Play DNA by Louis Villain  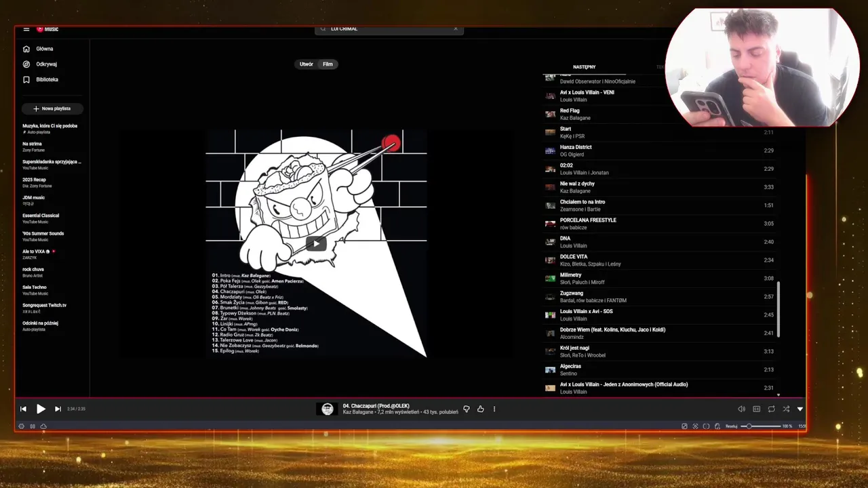(x=661, y=242)
